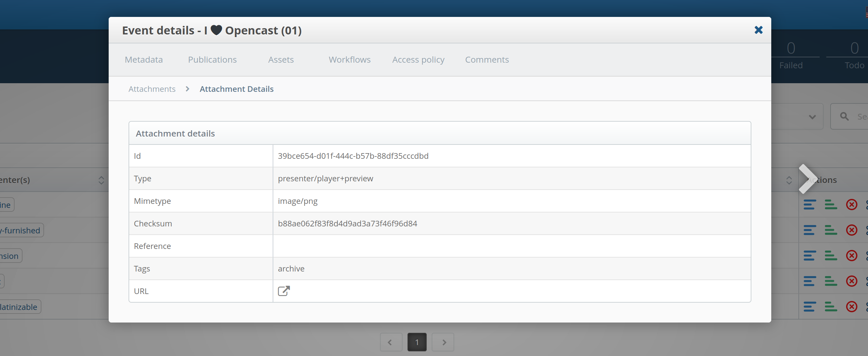Click the search magnifier icon
Image resolution: width=868 pixels, height=356 pixels.
tap(844, 116)
